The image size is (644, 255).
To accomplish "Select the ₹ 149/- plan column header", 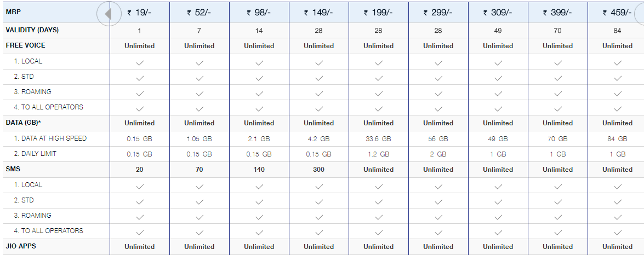I will click(x=318, y=13).
